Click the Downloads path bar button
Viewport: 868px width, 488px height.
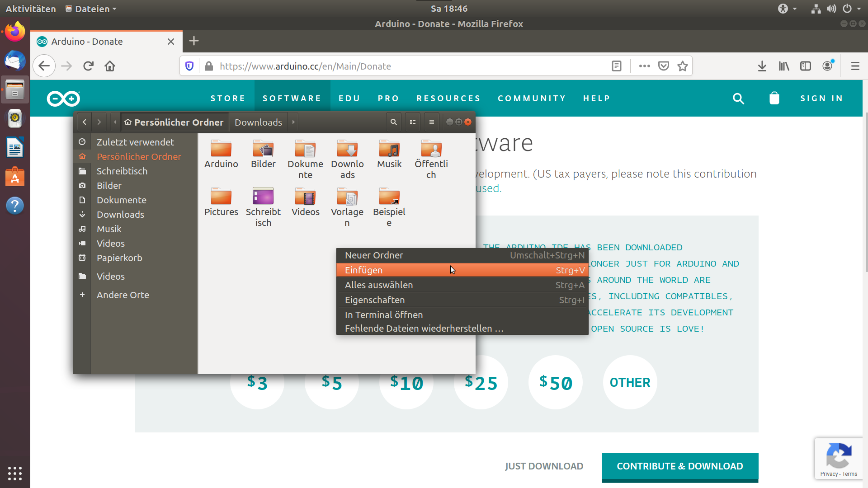tap(258, 122)
